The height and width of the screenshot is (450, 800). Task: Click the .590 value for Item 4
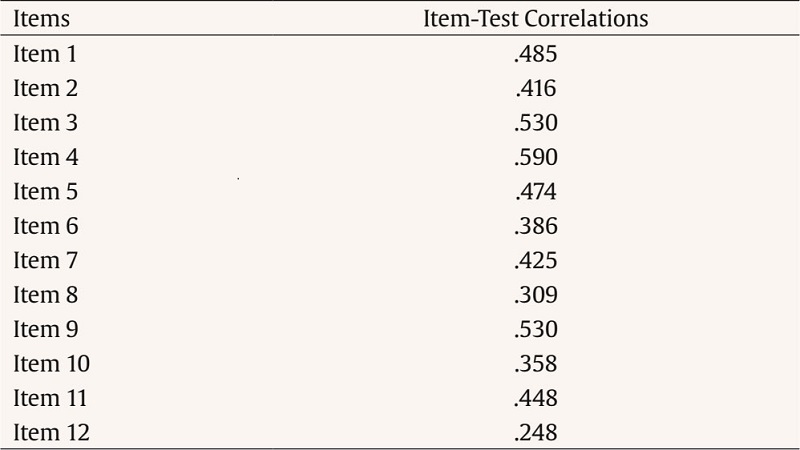tap(536, 157)
